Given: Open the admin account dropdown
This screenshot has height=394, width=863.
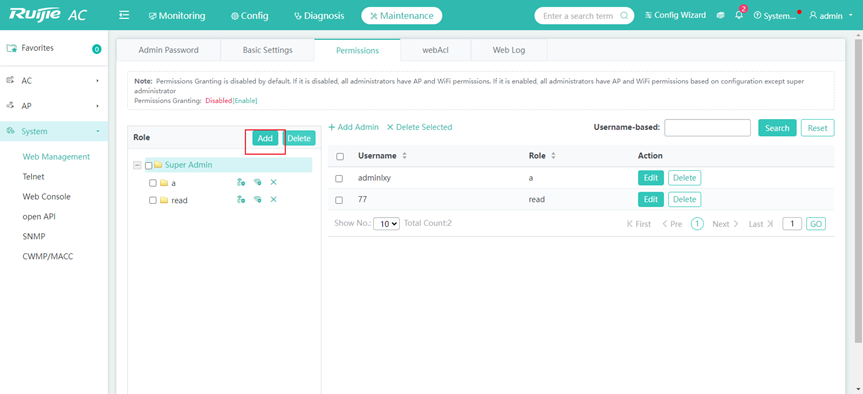Looking at the screenshot, I should (831, 16).
